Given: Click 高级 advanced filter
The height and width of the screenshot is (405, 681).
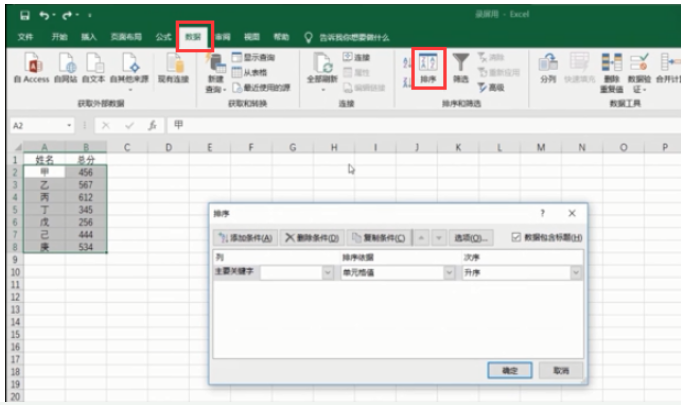Looking at the screenshot, I should click(491, 88).
